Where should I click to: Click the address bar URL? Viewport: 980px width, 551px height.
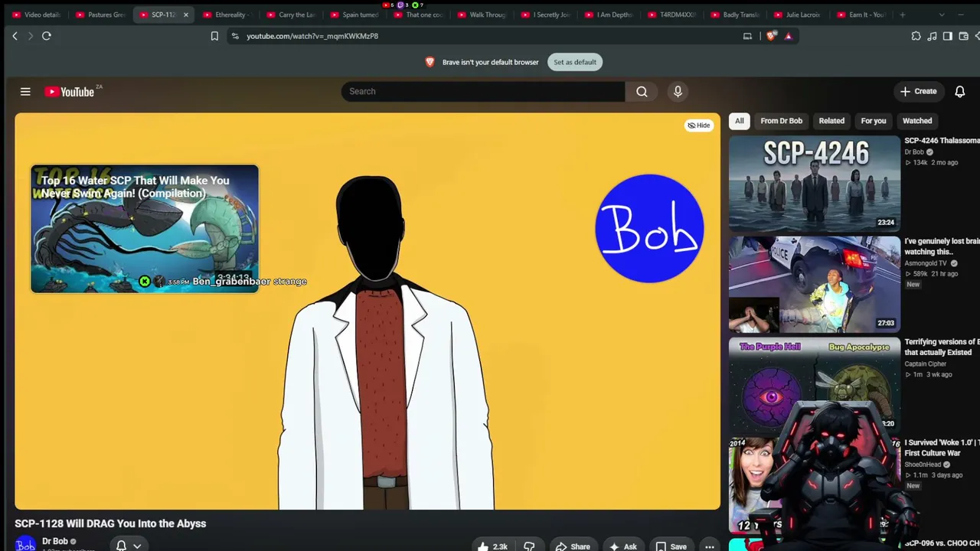312,36
